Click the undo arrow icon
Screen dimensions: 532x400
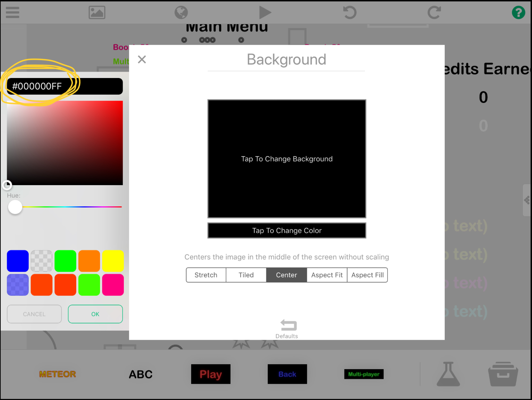coord(350,12)
